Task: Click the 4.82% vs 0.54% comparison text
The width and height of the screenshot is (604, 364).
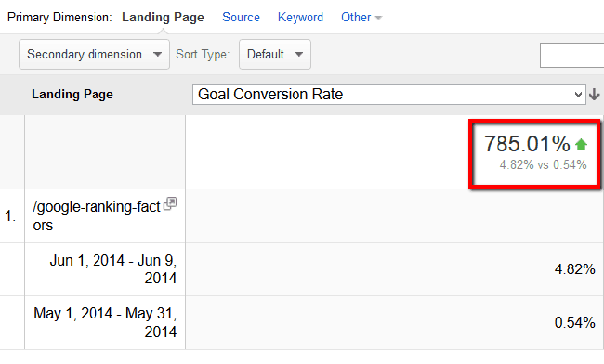Action: 544,164
